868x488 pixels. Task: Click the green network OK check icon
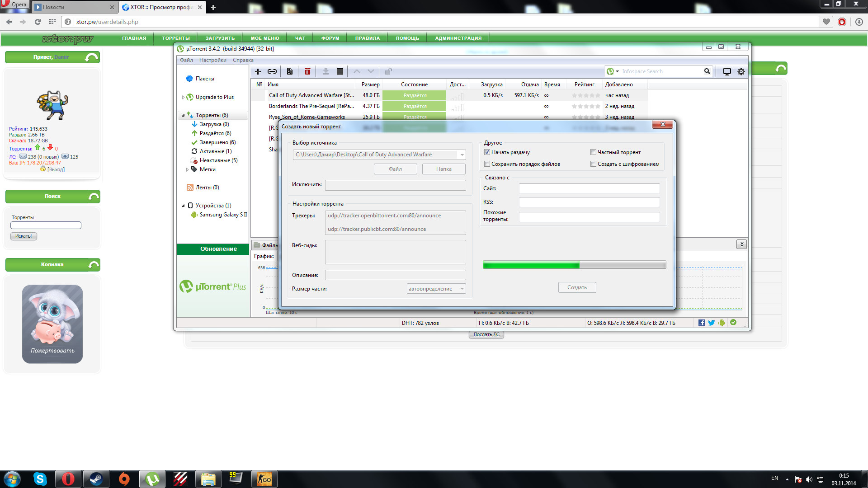coord(733,323)
